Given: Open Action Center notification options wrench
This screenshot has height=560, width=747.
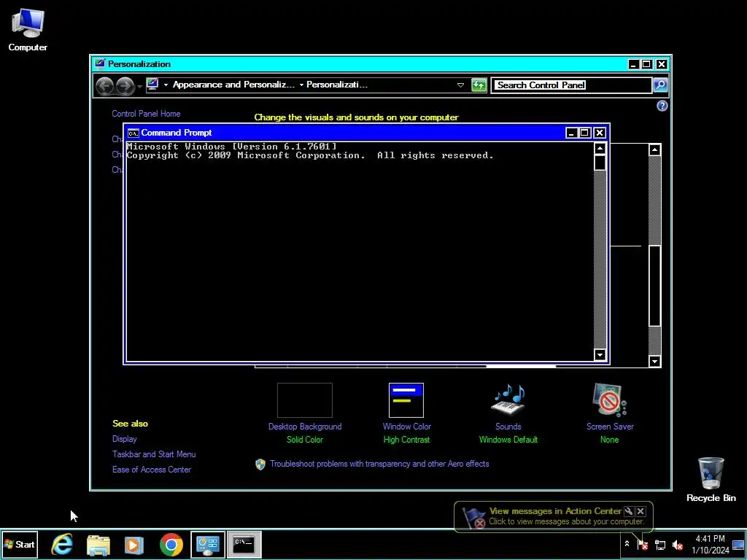Looking at the screenshot, I should [629, 511].
